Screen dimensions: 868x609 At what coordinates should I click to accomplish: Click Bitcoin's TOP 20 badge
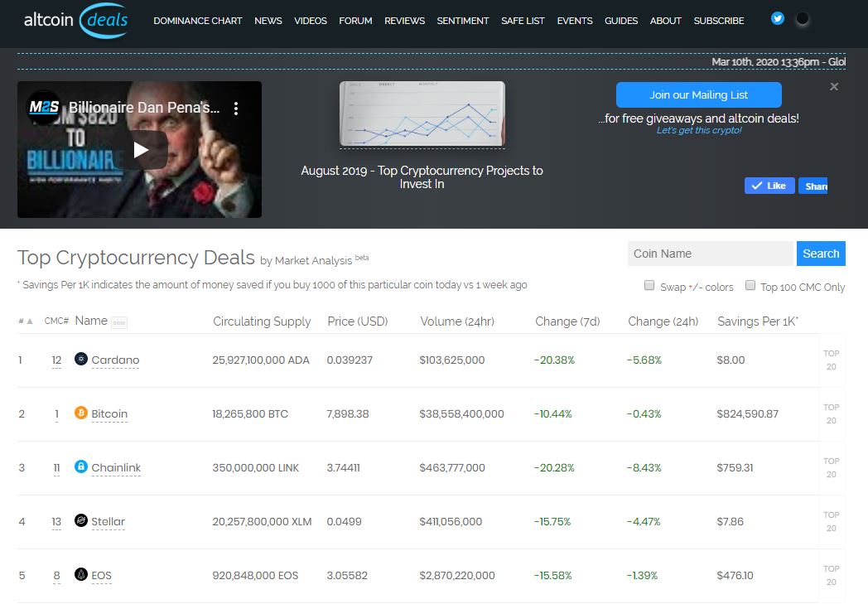(832, 413)
